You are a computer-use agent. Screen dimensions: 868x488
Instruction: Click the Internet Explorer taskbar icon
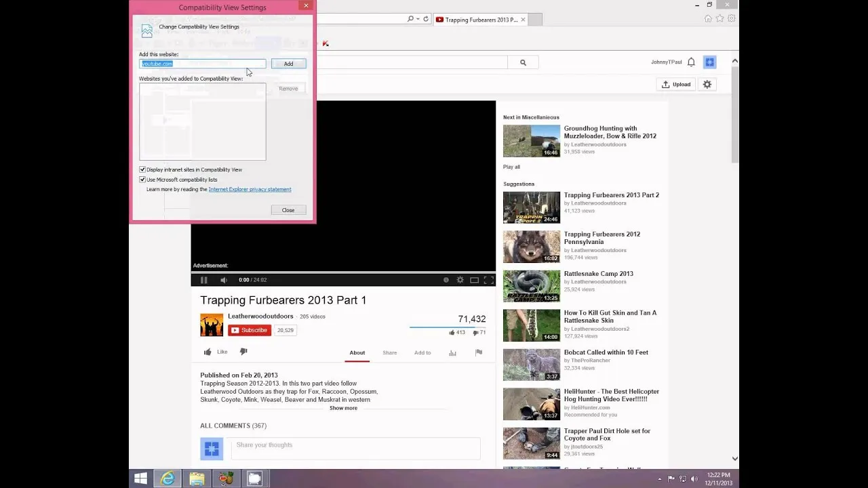tap(167, 479)
